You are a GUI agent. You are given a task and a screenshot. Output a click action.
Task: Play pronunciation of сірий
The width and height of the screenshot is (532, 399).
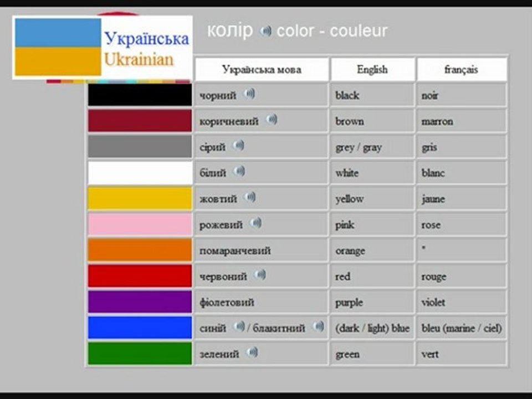(238, 146)
